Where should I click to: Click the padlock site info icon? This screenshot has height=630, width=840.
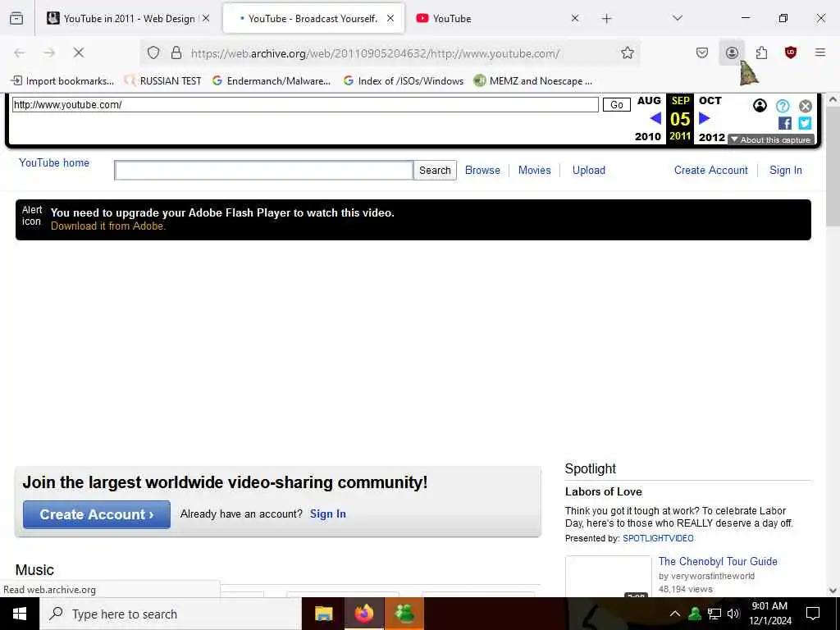point(176,52)
